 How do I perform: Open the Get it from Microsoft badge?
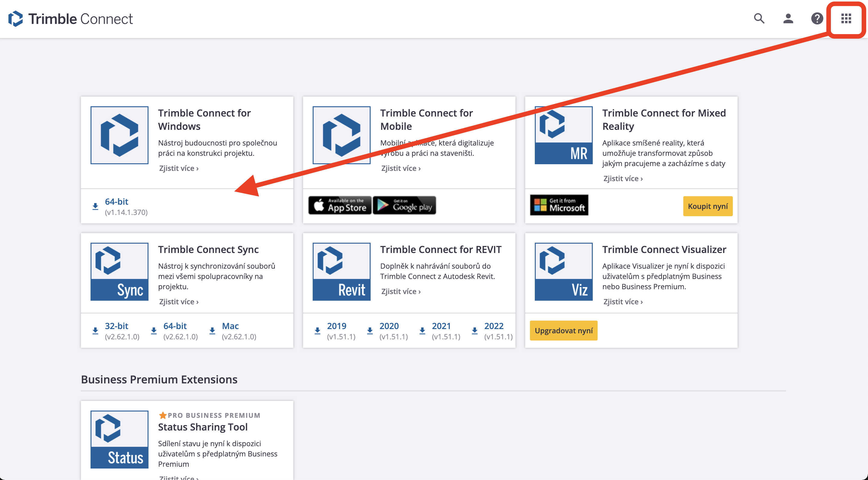(x=559, y=205)
